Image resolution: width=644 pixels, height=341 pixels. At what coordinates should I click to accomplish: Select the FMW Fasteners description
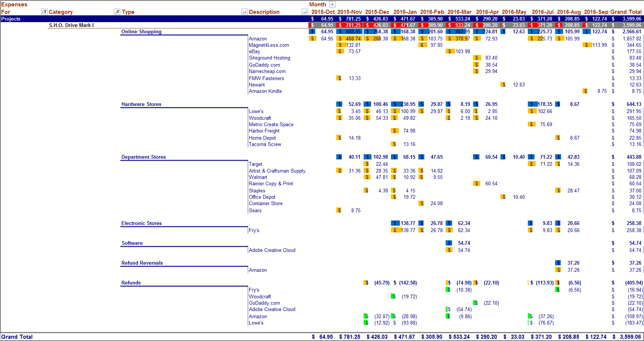267,79
